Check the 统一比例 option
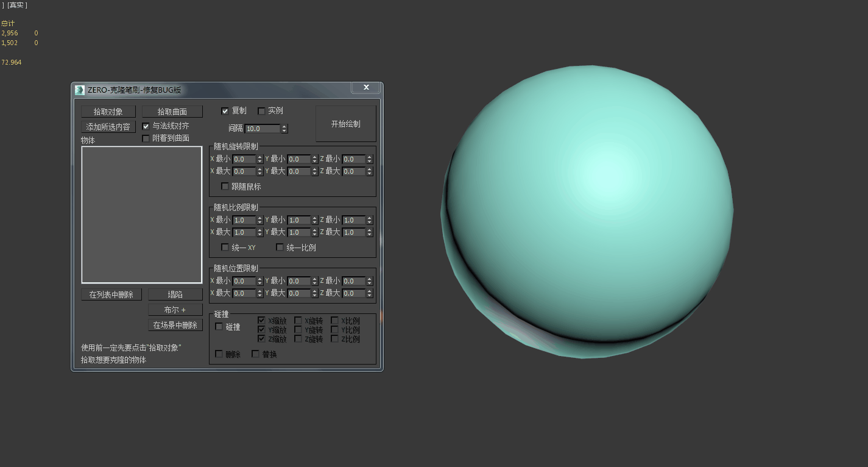The image size is (868, 467). [280, 247]
